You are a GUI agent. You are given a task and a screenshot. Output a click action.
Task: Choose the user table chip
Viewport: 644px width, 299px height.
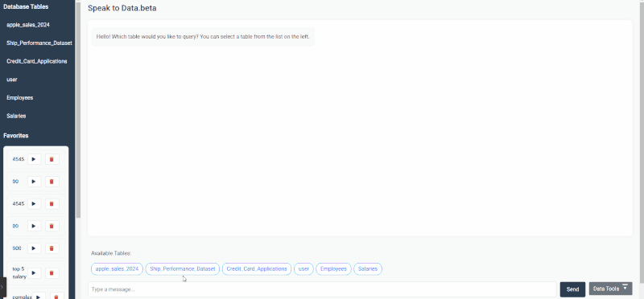coord(303,269)
